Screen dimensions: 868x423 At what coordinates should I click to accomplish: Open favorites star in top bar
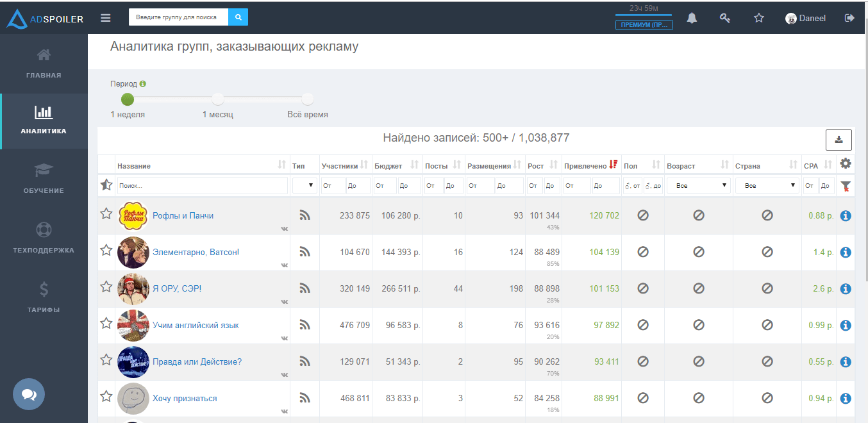point(759,18)
